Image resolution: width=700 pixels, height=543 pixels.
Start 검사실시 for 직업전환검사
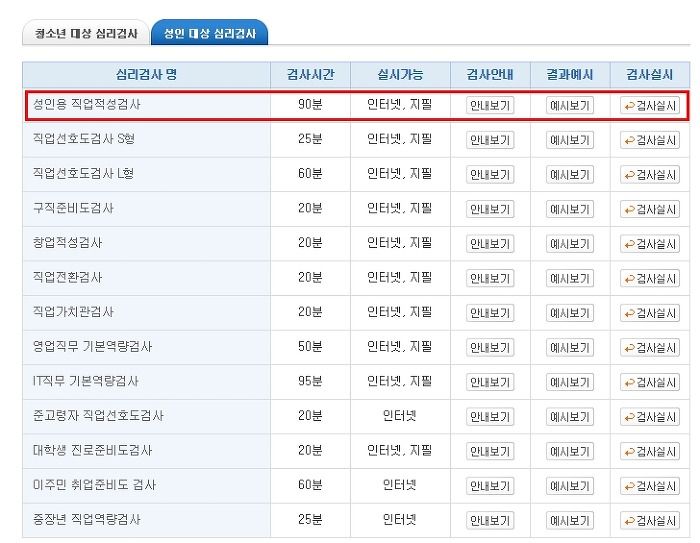pyautogui.click(x=650, y=278)
